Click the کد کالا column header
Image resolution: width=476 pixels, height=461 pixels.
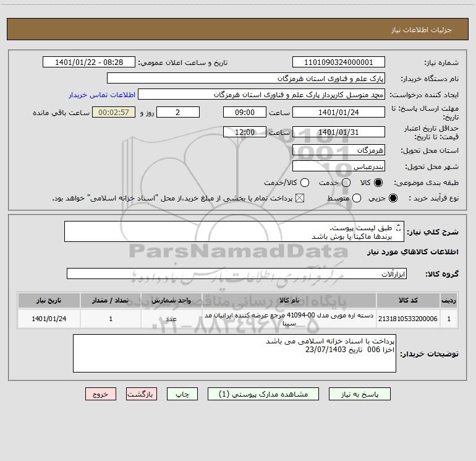pos(408,300)
